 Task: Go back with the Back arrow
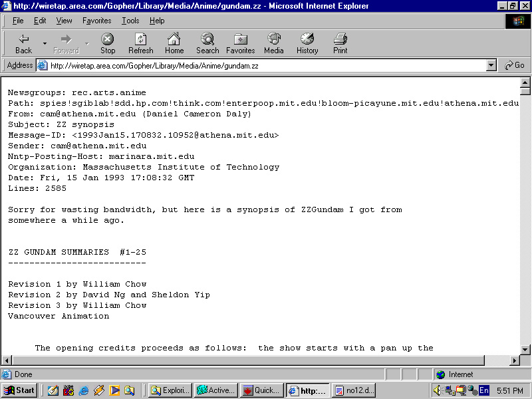[23, 44]
